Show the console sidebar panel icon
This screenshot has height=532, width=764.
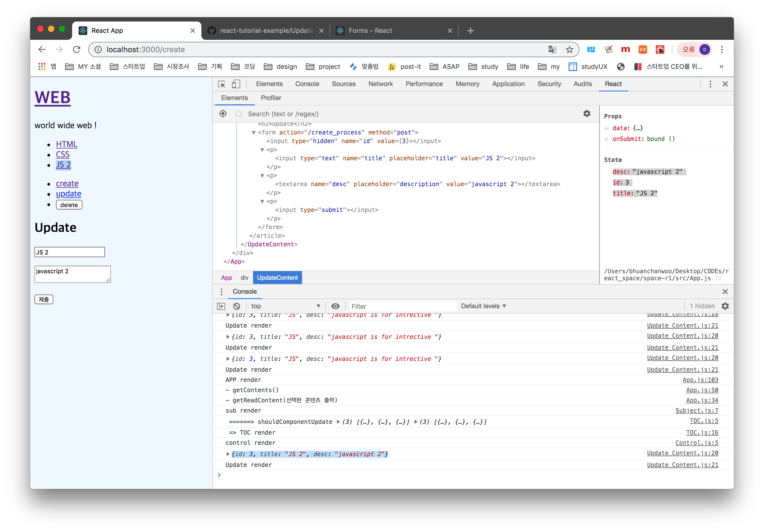tap(221, 306)
